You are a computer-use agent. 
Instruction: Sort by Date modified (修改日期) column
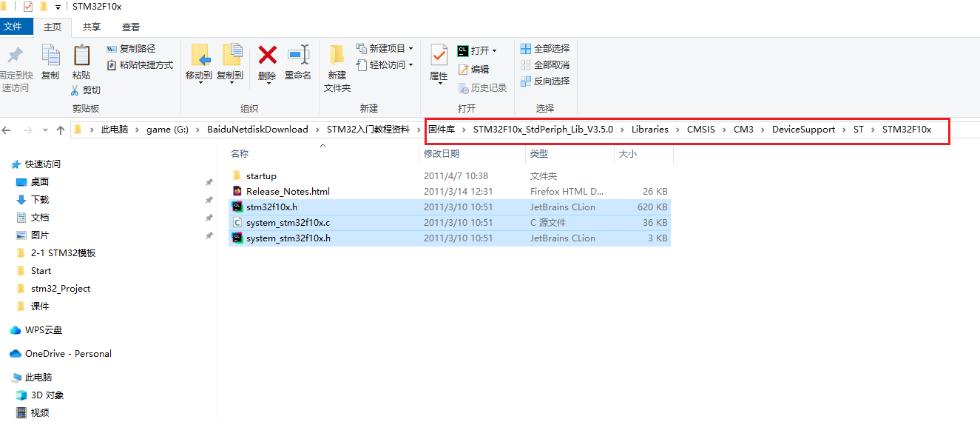click(442, 154)
